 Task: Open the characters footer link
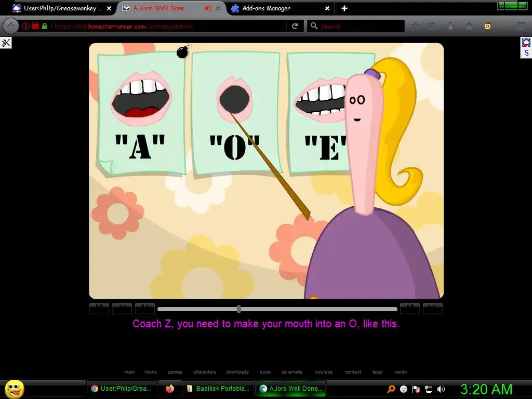205,372
